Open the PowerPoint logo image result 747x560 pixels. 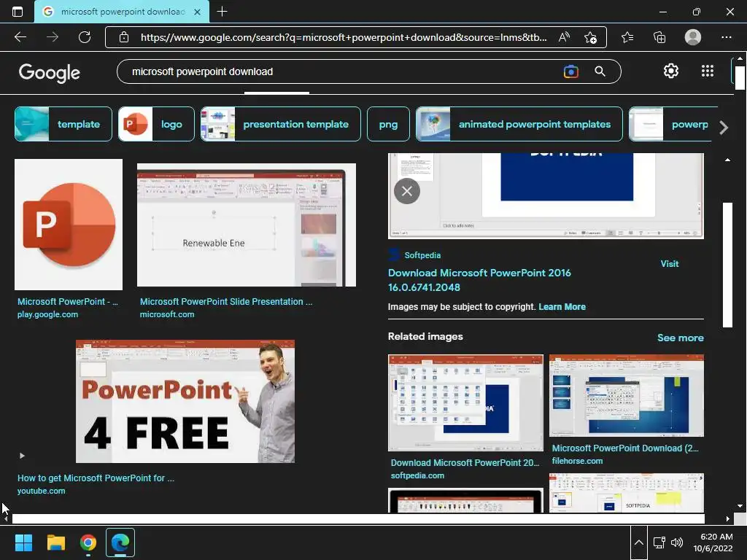[69, 225]
